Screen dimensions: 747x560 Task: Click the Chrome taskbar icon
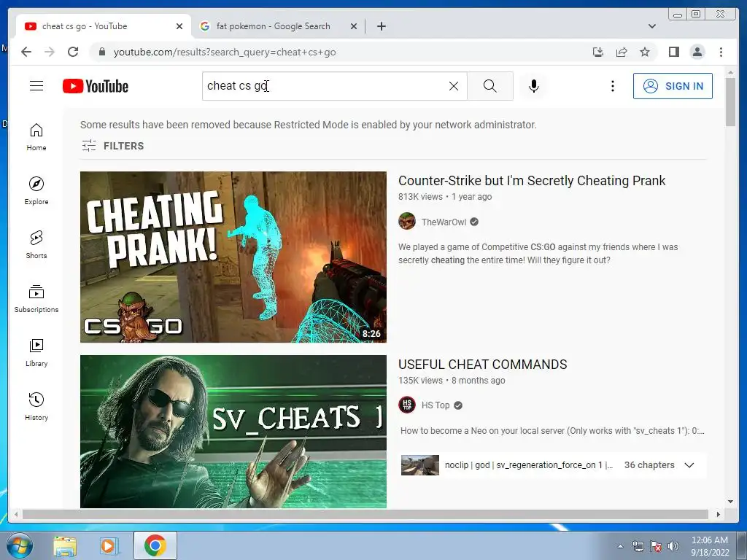click(155, 545)
